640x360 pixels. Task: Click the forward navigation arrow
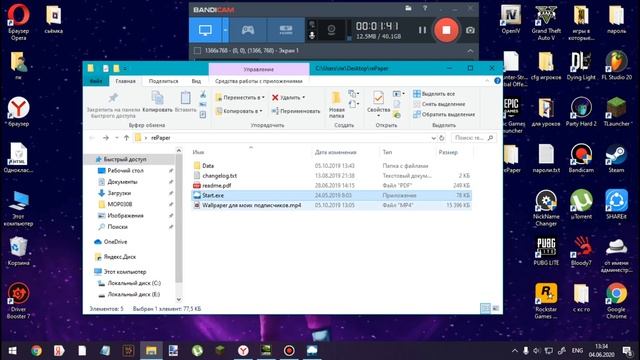pos(106,138)
